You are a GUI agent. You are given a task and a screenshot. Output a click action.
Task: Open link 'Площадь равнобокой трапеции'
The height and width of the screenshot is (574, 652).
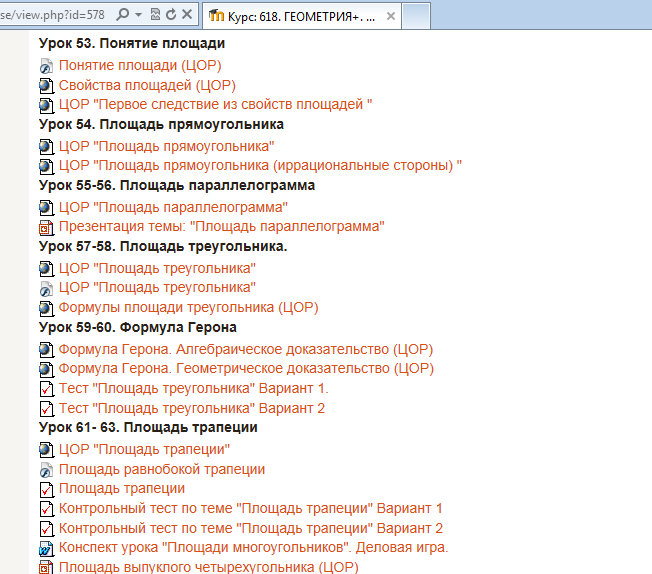[x=162, y=469]
